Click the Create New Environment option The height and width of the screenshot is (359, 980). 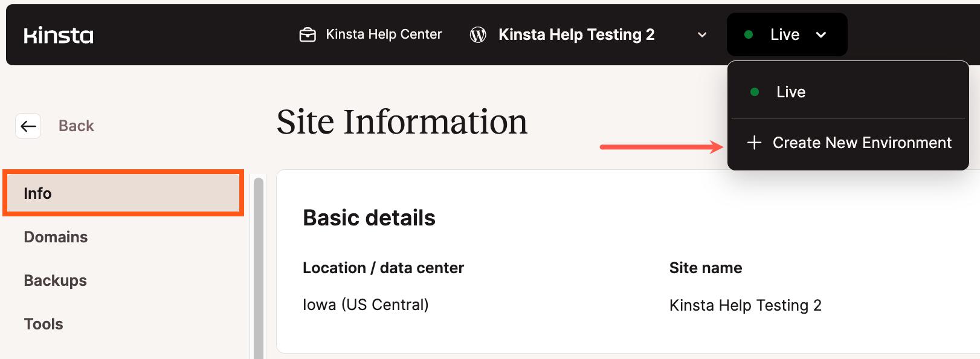point(862,143)
